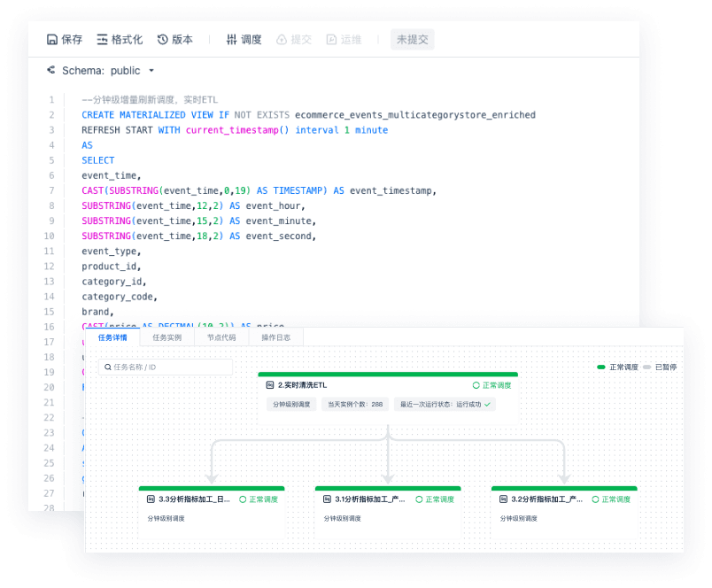Click SQL icon on 3.3分析指标加工 node
Viewport: 712px width, 588px height.
[151, 499]
